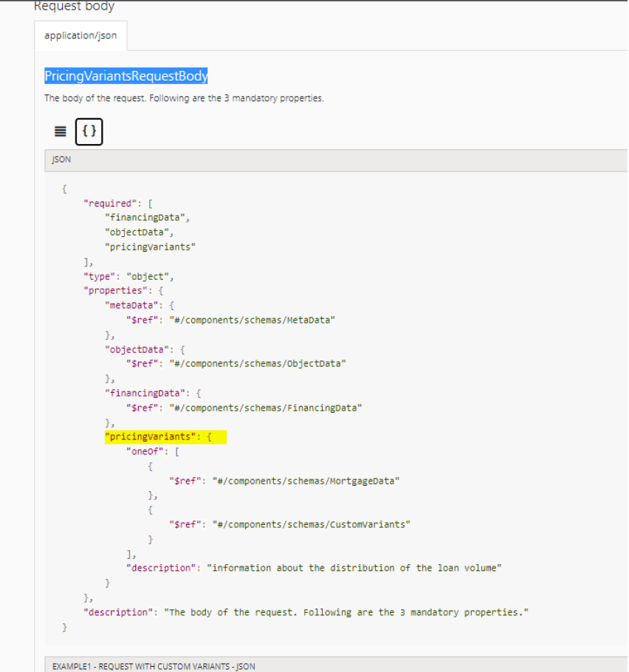Switch to the application/json tab
Screen dimensions: 629x672
click(x=80, y=35)
